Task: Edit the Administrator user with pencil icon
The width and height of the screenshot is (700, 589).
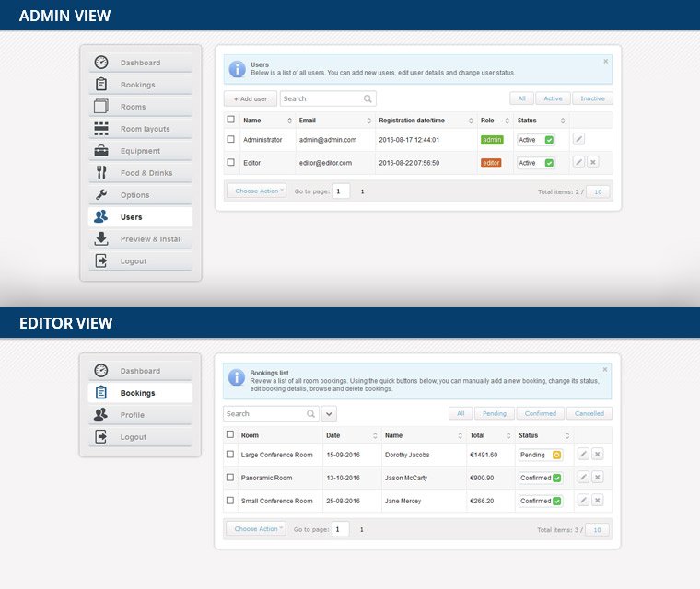Action: (x=578, y=139)
